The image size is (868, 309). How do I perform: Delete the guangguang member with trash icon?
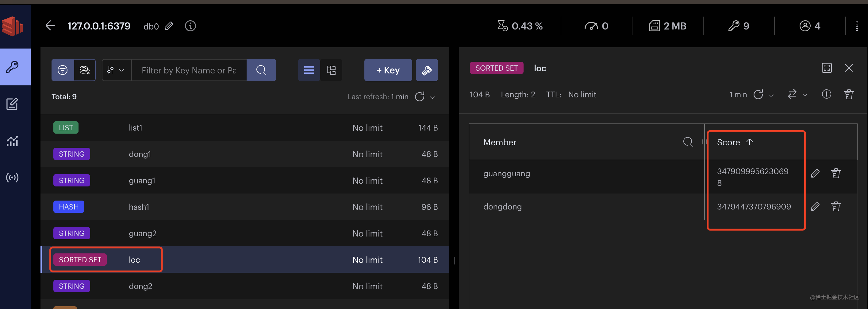coord(836,174)
